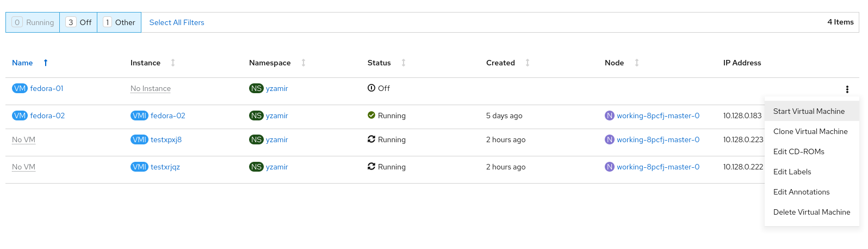
Task: Click VM badge icon next to fedora-02
Action: coord(20,116)
